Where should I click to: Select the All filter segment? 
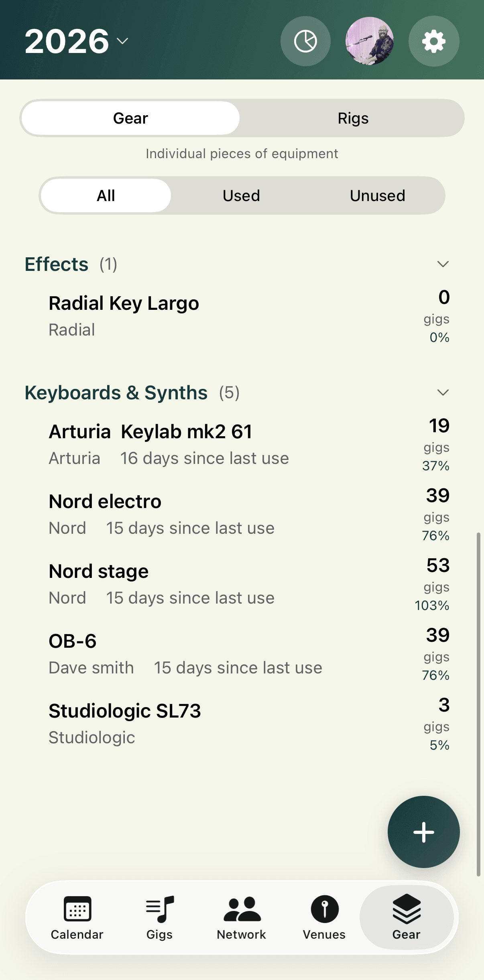point(106,196)
